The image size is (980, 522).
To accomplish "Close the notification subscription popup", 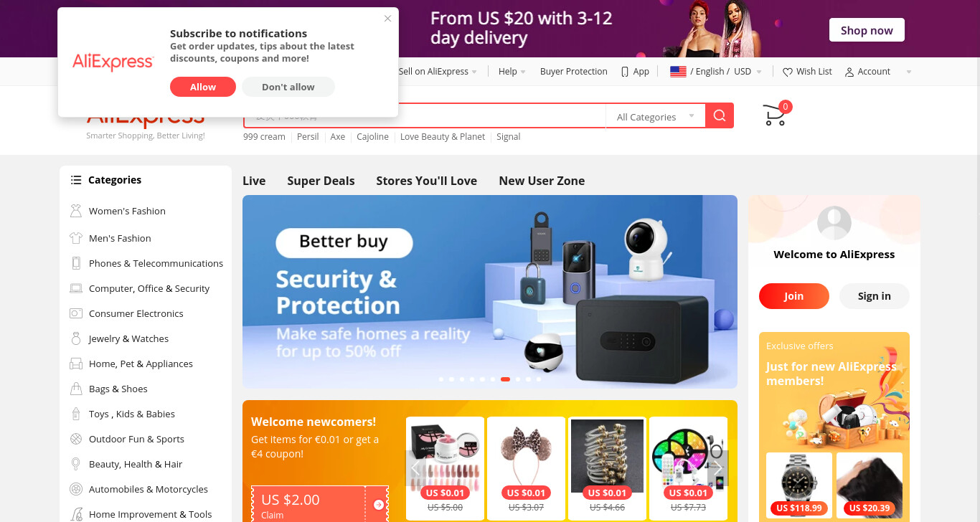I will pyautogui.click(x=388, y=19).
